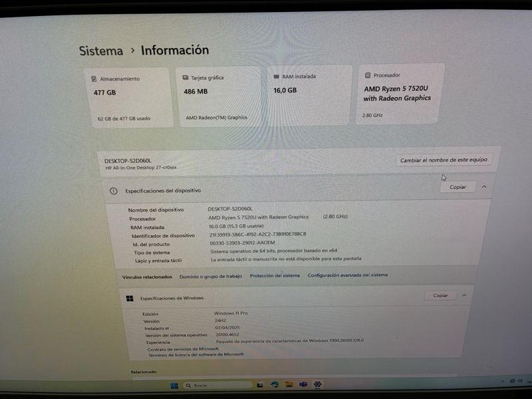
Task: Click the Instalado el value '07/04/2025'
Action: 227,328
